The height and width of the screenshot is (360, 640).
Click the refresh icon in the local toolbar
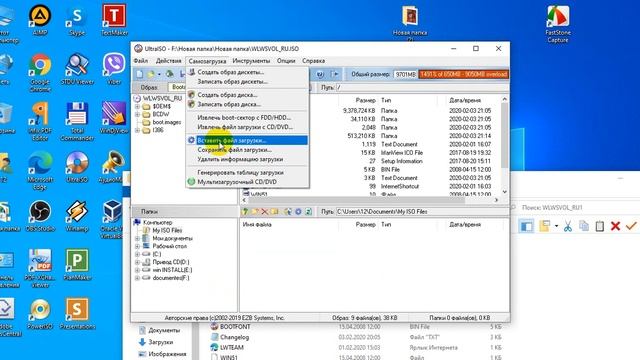pyautogui.click(x=309, y=211)
